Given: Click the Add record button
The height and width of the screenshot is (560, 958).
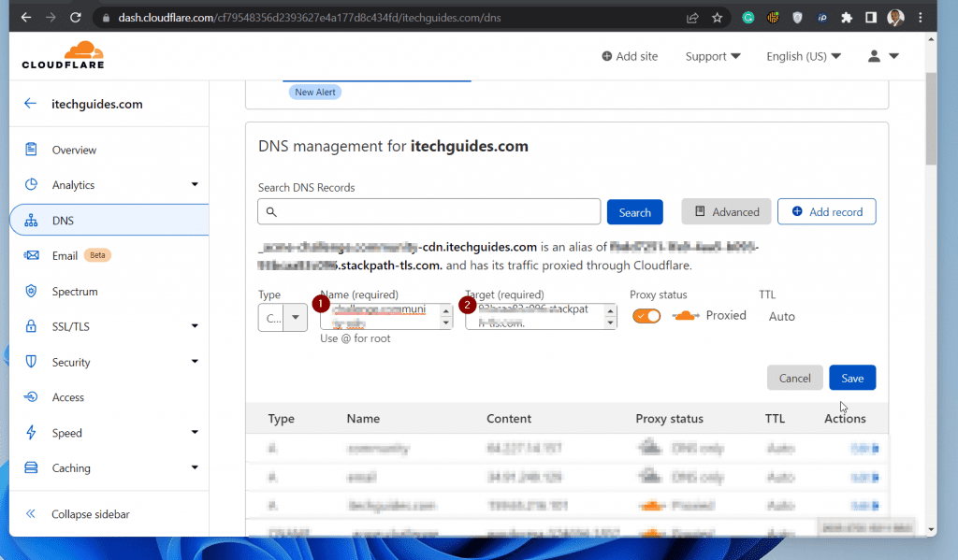Looking at the screenshot, I should (827, 212).
